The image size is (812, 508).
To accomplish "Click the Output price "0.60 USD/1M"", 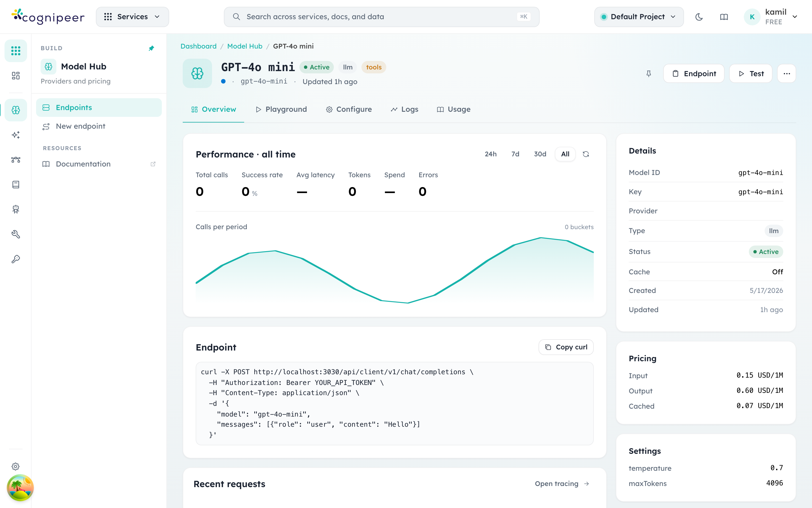I will (760, 391).
